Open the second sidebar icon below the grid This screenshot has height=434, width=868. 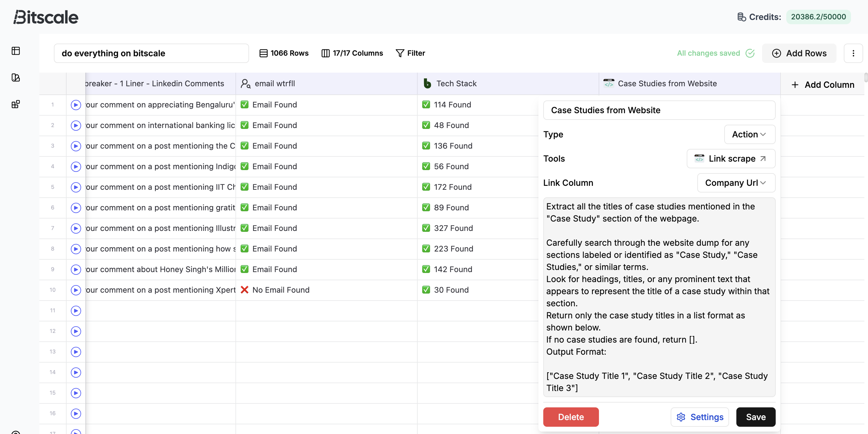point(15,77)
